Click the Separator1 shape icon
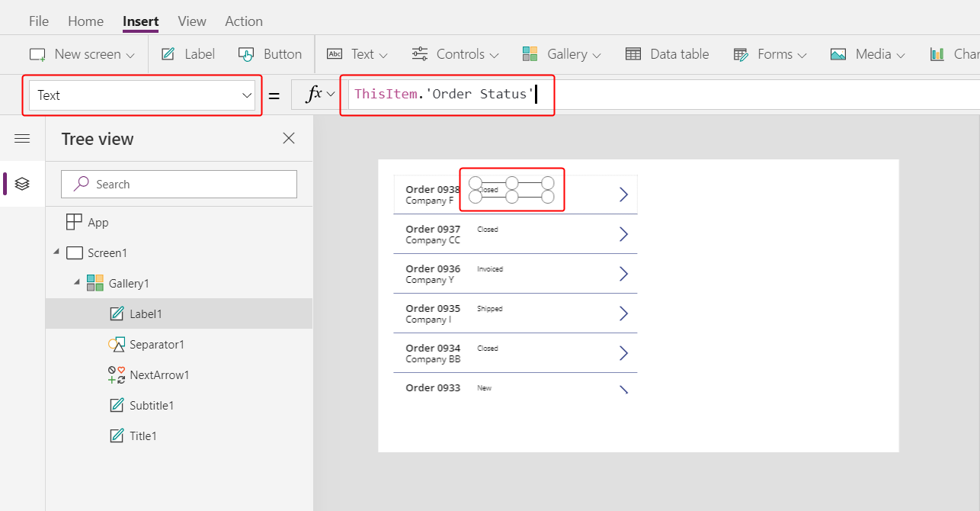 tap(117, 344)
